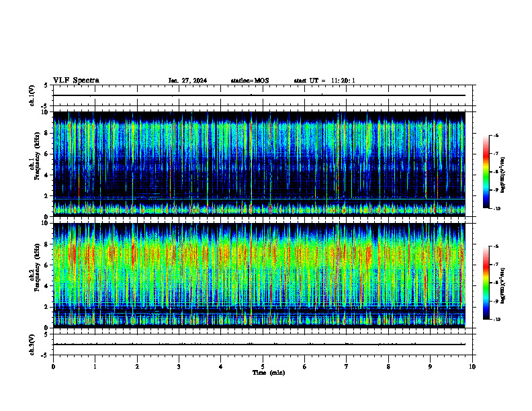Image resolution: width=532 pixels, height=411 pixels.
Task: Click the "ch.1 Frequency (kHz)" axis label
Action: click(x=36, y=156)
